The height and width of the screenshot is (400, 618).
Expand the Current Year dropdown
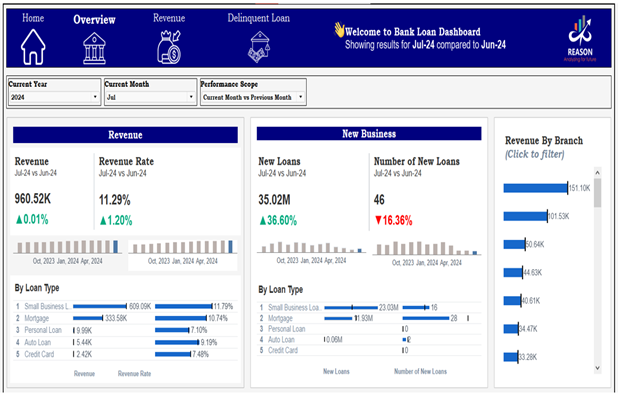pyautogui.click(x=95, y=97)
